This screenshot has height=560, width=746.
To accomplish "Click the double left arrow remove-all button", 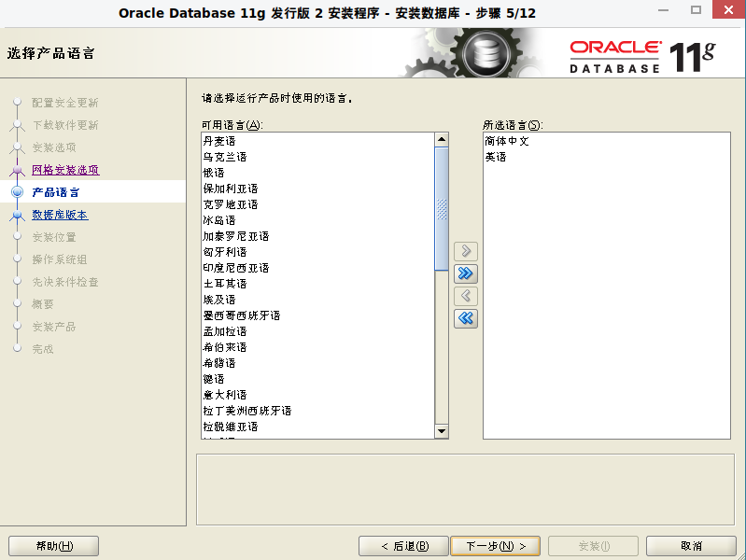I will tap(466, 318).
